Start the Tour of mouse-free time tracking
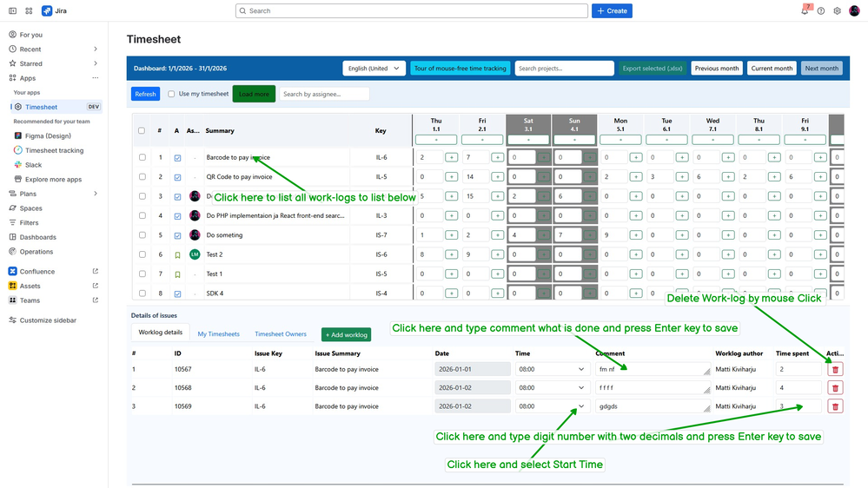This screenshot has height=488, width=868. click(460, 68)
